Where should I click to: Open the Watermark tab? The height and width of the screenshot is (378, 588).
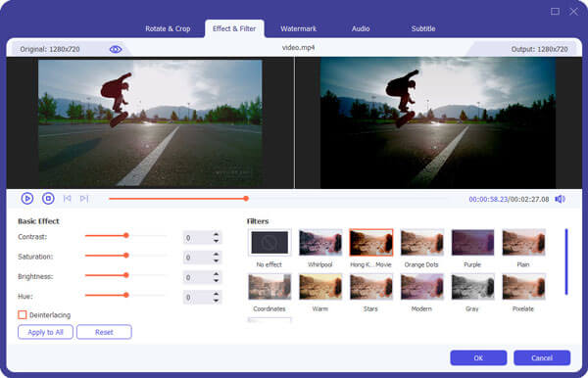tap(299, 28)
